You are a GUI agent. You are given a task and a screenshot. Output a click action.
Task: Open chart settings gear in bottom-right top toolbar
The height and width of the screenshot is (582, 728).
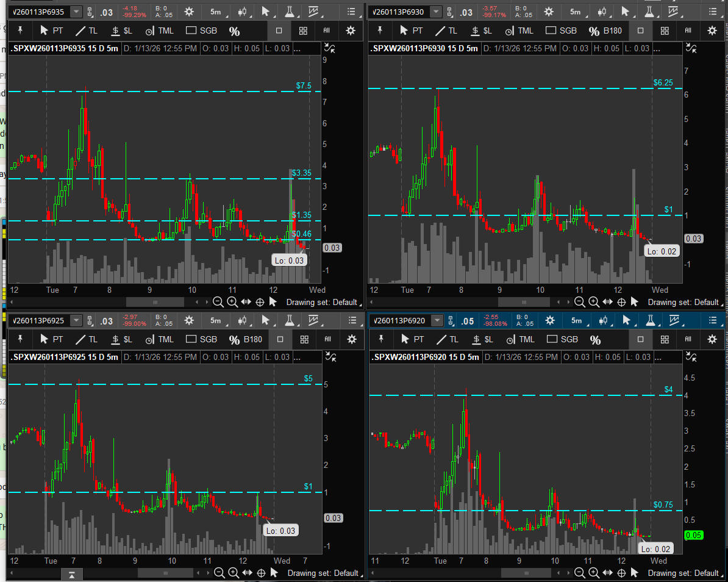[549, 320]
